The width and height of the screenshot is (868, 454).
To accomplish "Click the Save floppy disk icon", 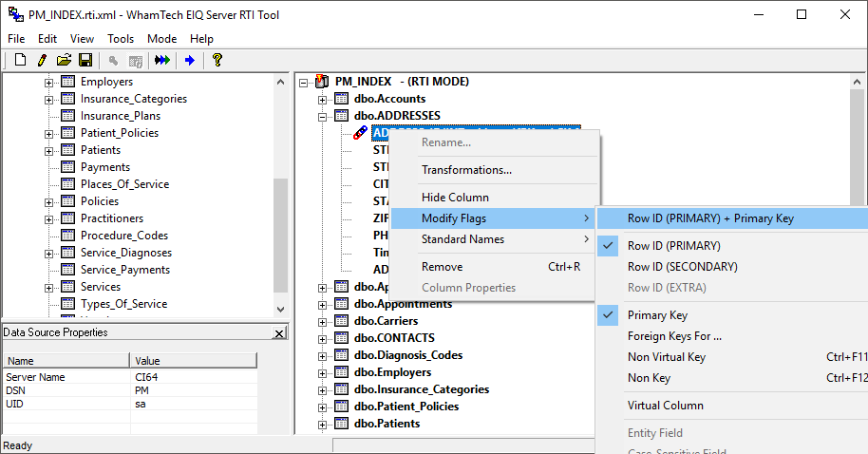I will [85, 60].
